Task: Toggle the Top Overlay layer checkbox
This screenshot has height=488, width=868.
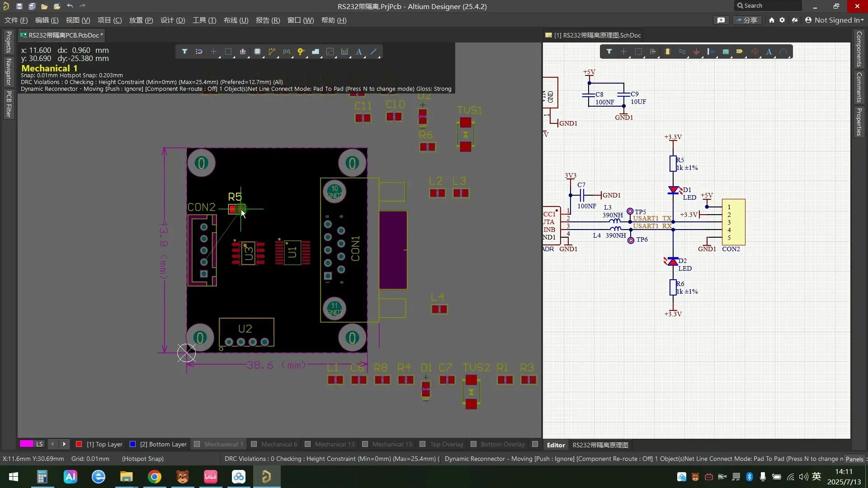Action: (423, 444)
